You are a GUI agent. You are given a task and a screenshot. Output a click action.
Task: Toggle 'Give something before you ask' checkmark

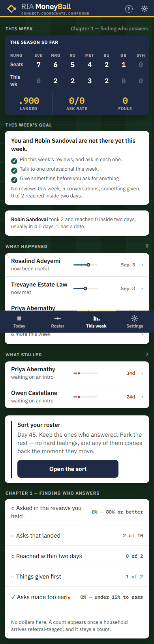pos(14,179)
